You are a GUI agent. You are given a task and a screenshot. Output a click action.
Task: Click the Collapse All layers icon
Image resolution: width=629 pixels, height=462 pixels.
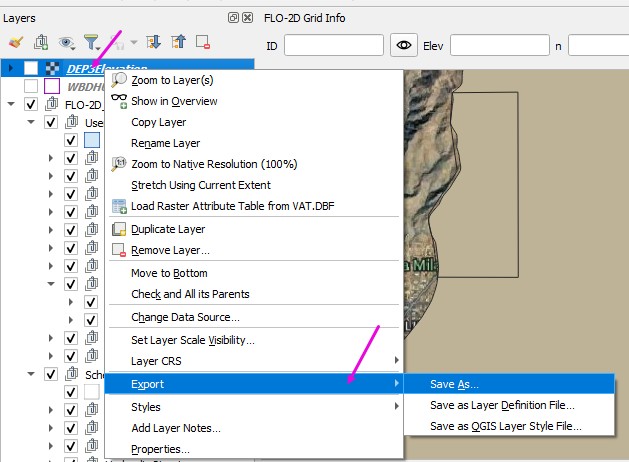[178, 42]
